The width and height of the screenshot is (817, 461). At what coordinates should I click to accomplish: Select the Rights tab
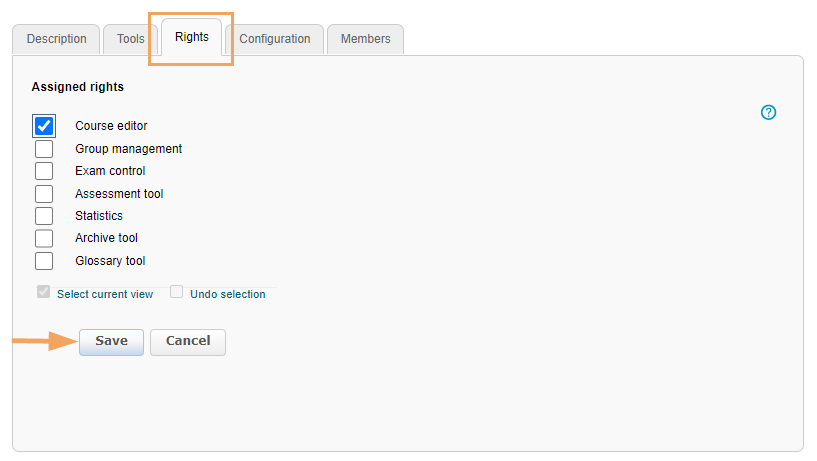point(192,37)
